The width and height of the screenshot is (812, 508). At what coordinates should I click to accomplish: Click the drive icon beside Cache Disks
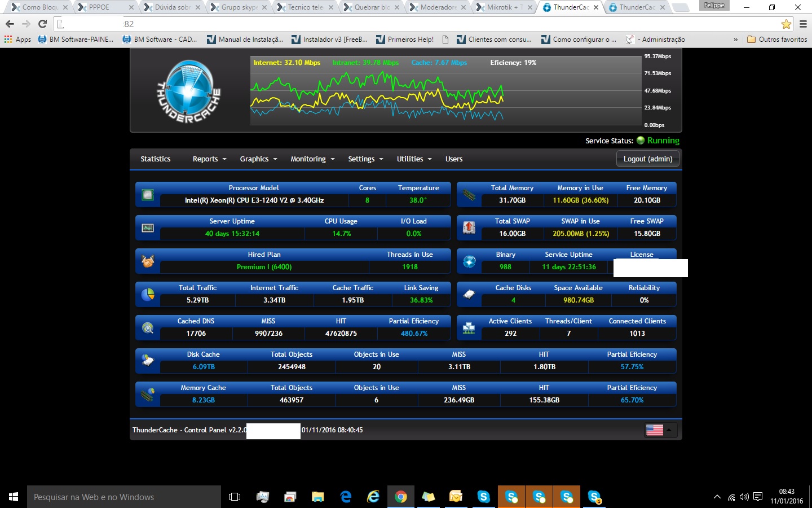[469, 295]
